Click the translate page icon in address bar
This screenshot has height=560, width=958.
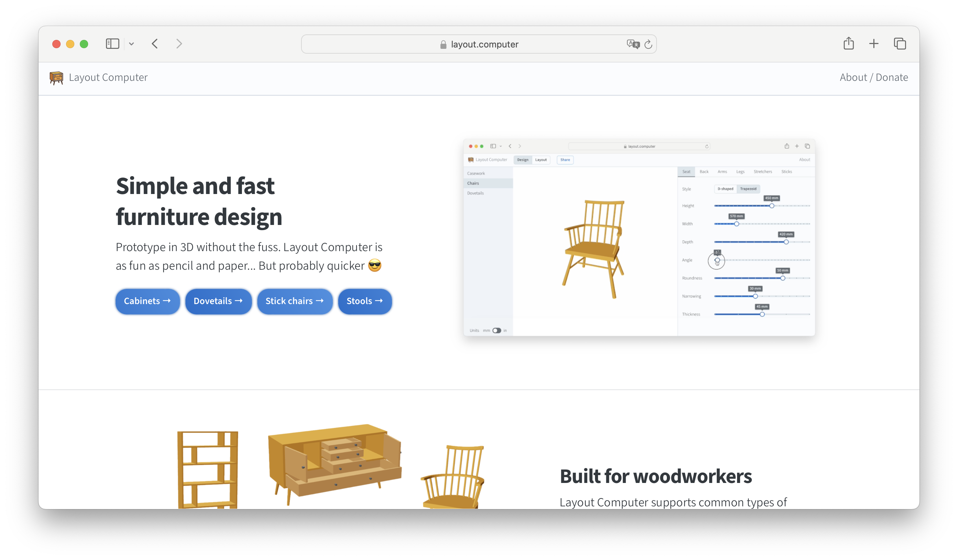pyautogui.click(x=632, y=44)
